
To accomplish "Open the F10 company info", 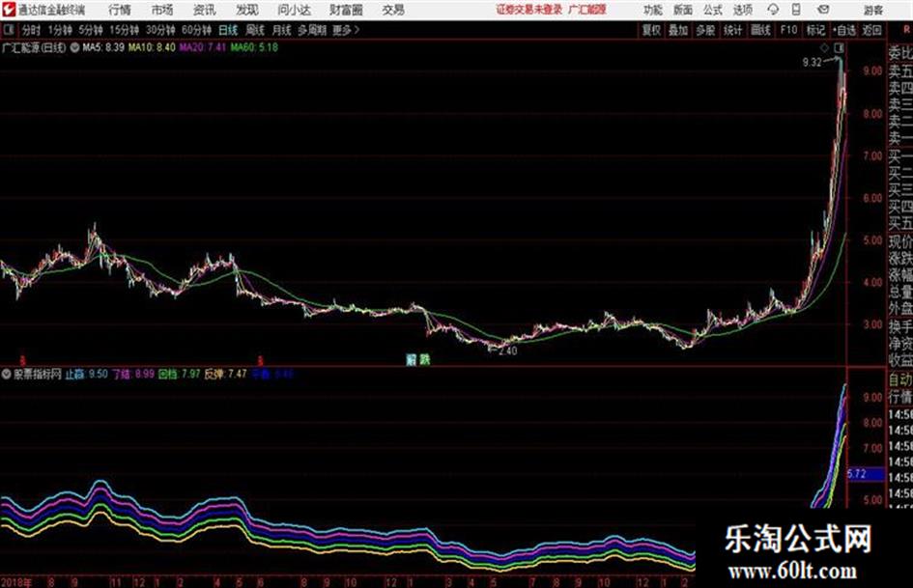I will [788, 30].
